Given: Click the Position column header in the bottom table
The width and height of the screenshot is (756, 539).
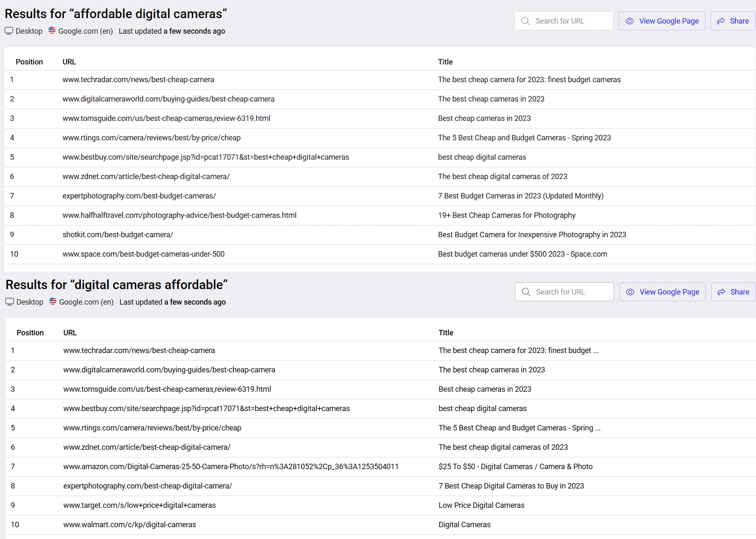Looking at the screenshot, I should [x=30, y=333].
